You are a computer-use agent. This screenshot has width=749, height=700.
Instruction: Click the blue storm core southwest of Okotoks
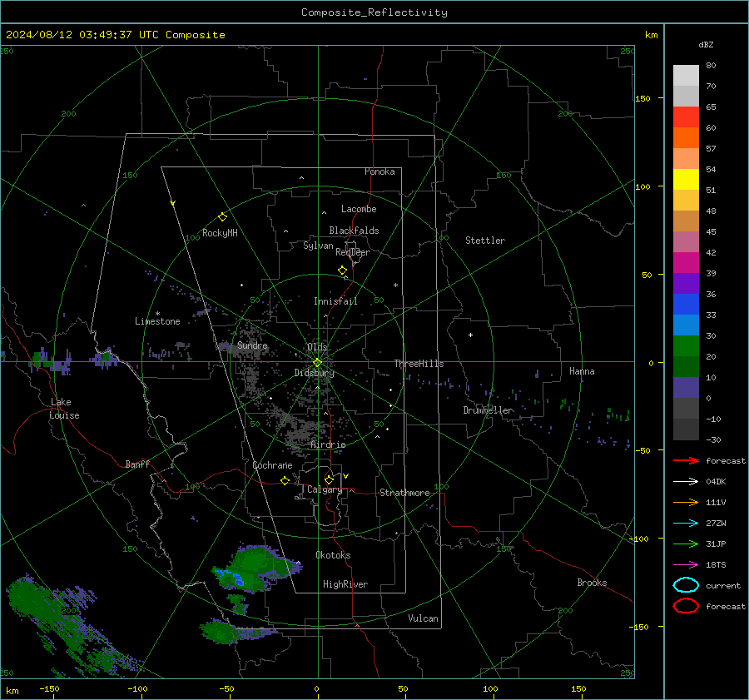(238, 579)
